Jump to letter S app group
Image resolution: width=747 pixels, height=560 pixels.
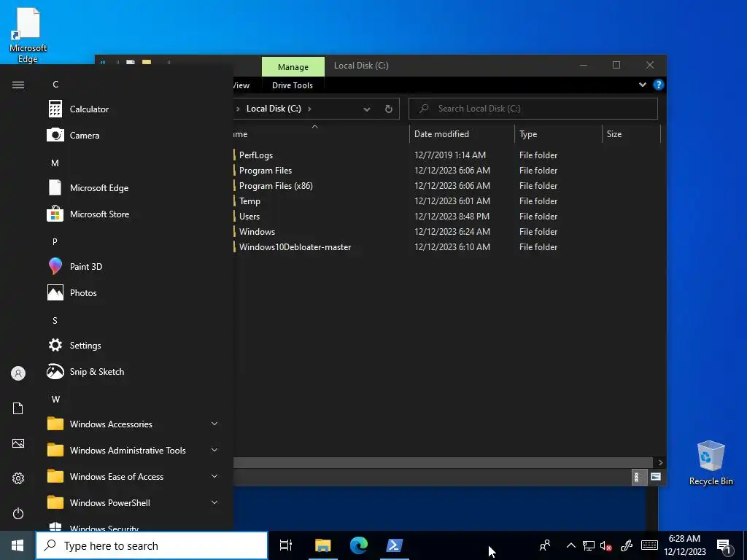coord(55,321)
